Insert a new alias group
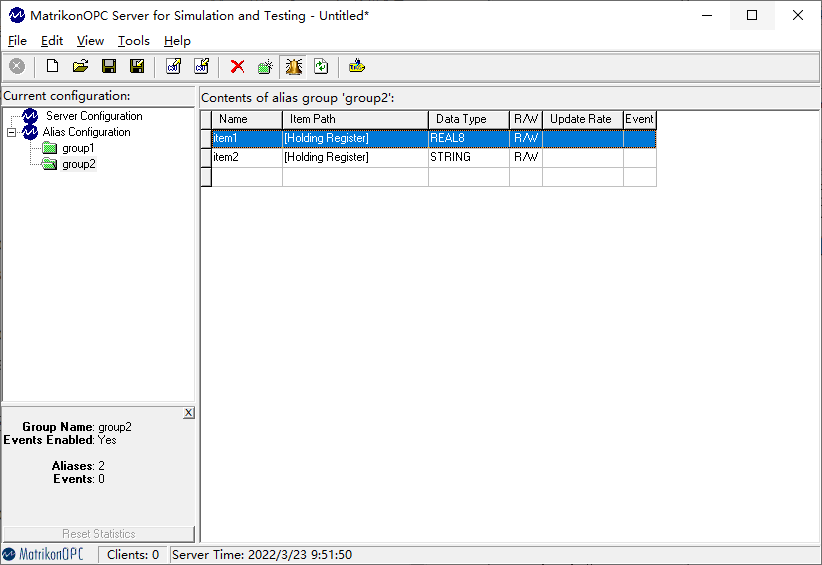This screenshot has width=822, height=565. 266,66
